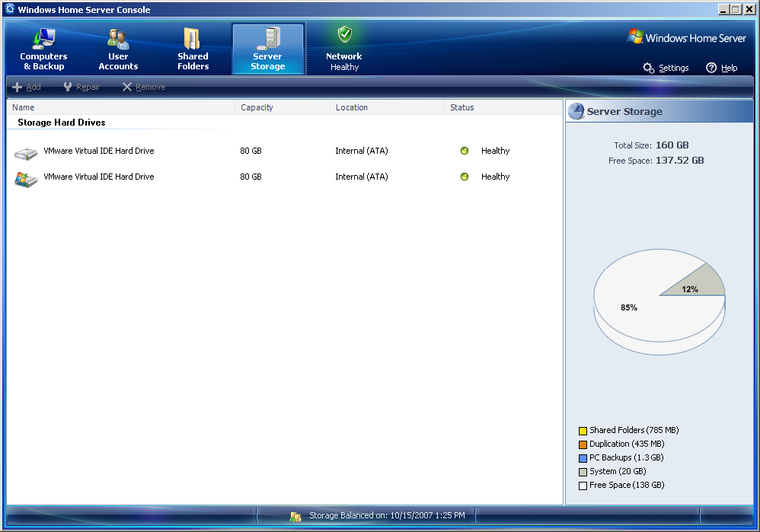Close the Windows Home Server Console window

[749, 10]
